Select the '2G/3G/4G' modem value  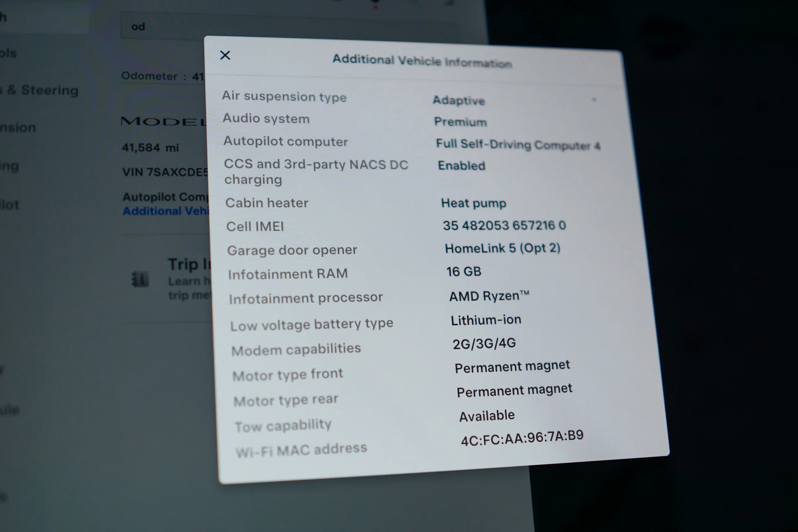tap(484, 344)
